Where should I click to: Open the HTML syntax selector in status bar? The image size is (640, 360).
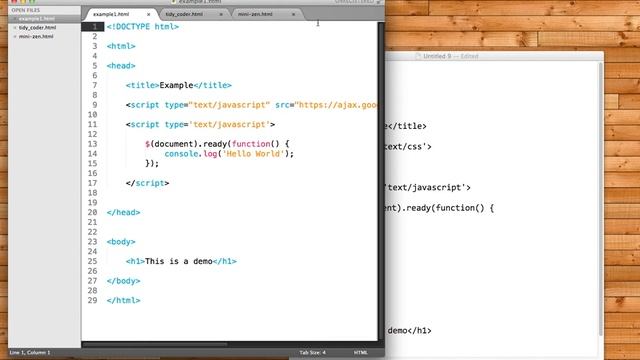[361, 353]
